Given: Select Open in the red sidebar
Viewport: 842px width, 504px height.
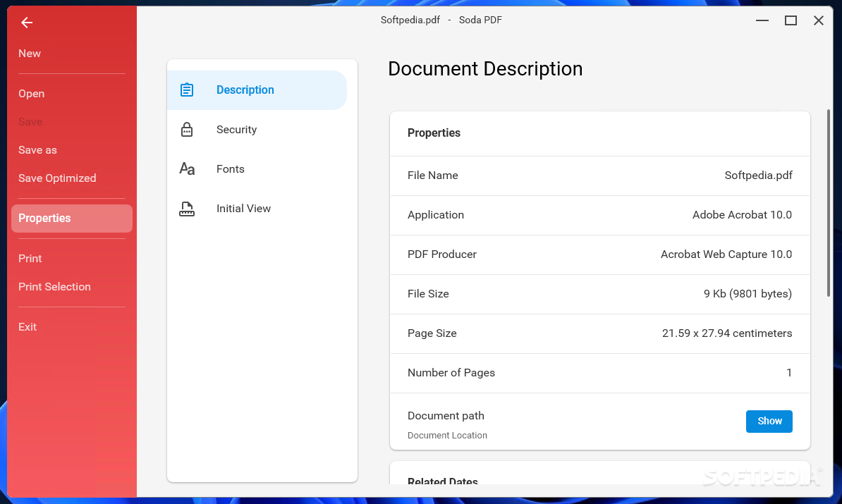Looking at the screenshot, I should click(x=31, y=94).
